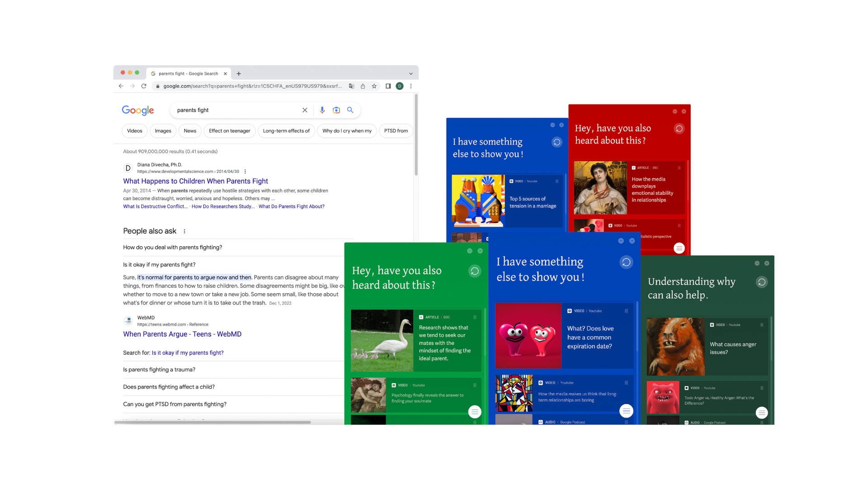Toggle the Chrome side panel icon

tap(388, 86)
